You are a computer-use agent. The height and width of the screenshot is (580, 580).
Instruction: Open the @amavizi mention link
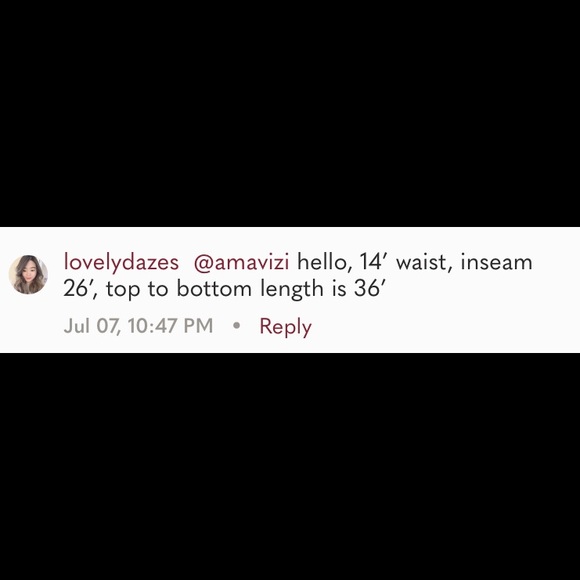point(241,262)
